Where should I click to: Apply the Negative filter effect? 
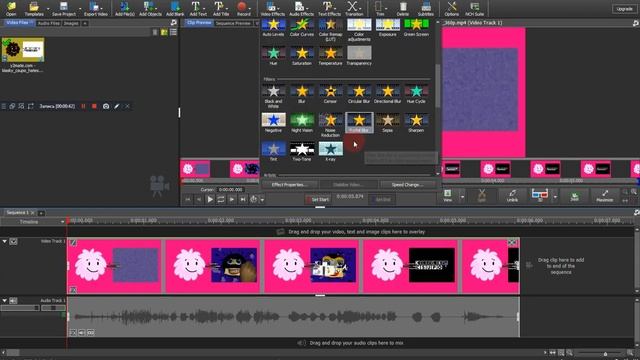pyautogui.click(x=273, y=123)
